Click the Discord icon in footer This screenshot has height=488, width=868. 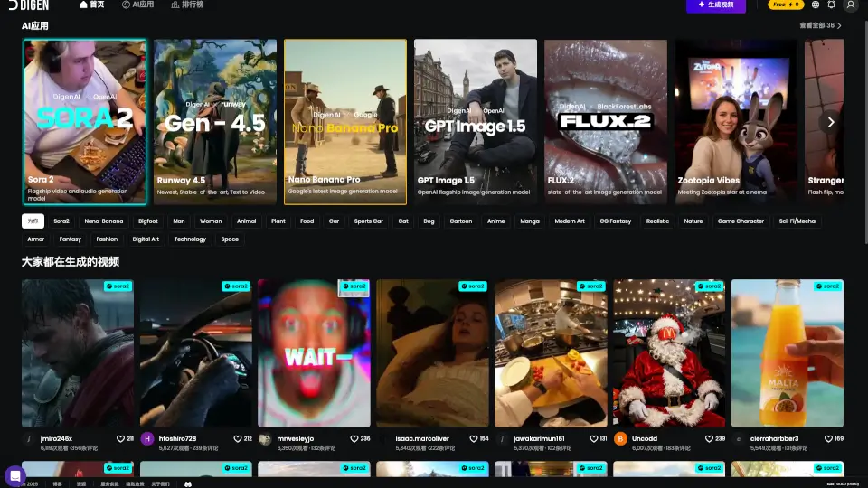(188, 483)
